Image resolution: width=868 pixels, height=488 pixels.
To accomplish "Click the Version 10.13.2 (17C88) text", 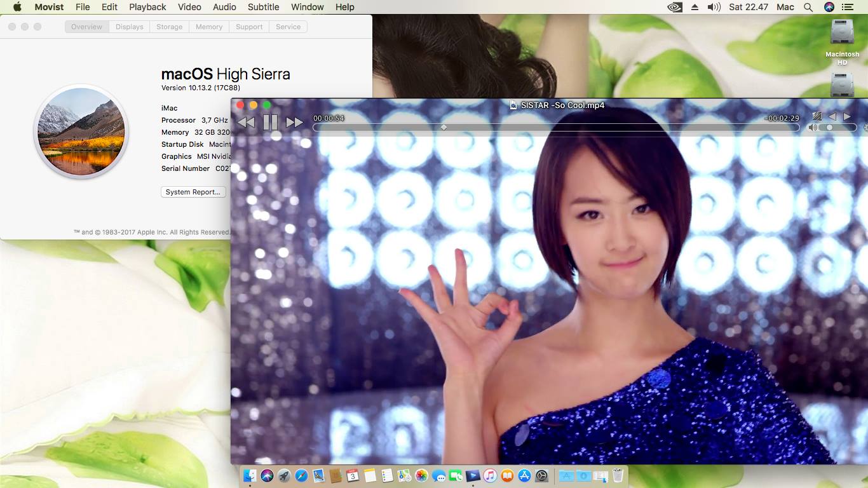I will point(201,88).
